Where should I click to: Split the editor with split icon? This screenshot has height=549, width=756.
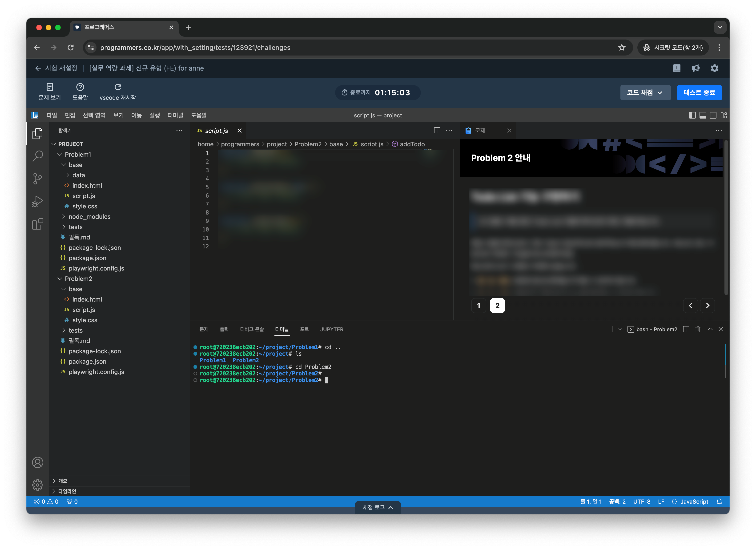(x=437, y=131)
